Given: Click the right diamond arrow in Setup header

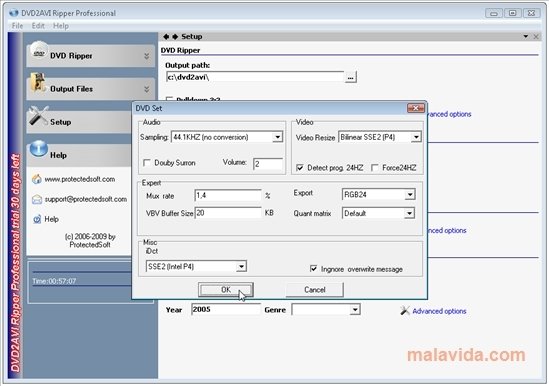Looking at the screenshot, I should [x=175, y=36].
